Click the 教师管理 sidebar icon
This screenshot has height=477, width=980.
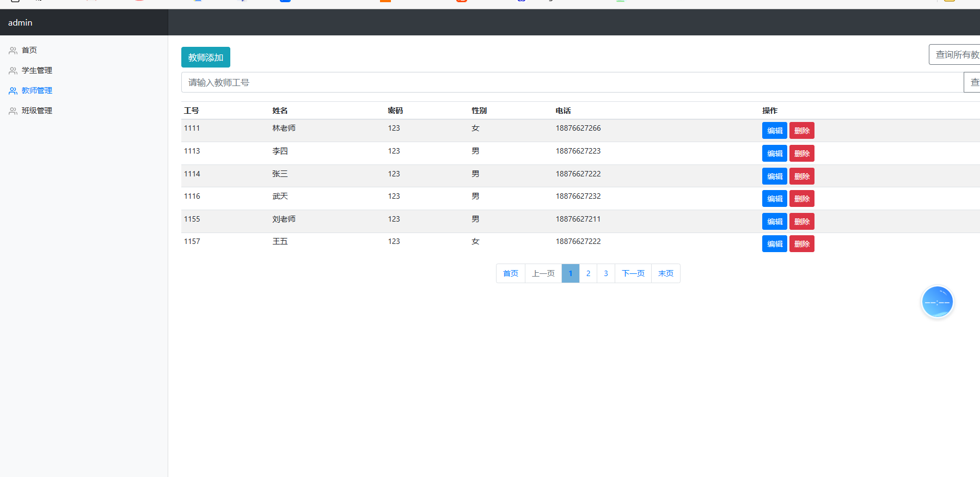(13, 91)
